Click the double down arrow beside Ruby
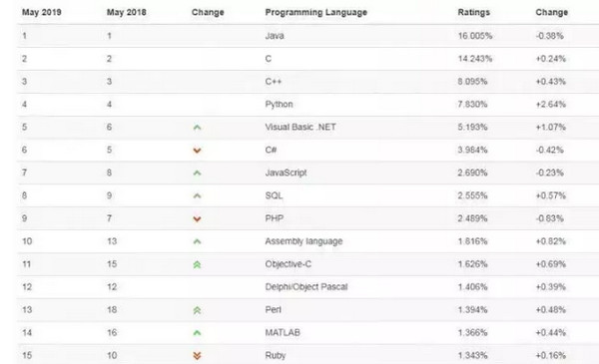This screenshot has height=364, width=599. pos(197,356)
